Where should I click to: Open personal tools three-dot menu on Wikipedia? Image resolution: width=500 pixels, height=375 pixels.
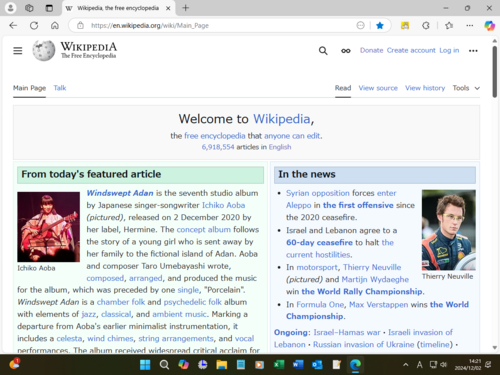coord(473,51)
